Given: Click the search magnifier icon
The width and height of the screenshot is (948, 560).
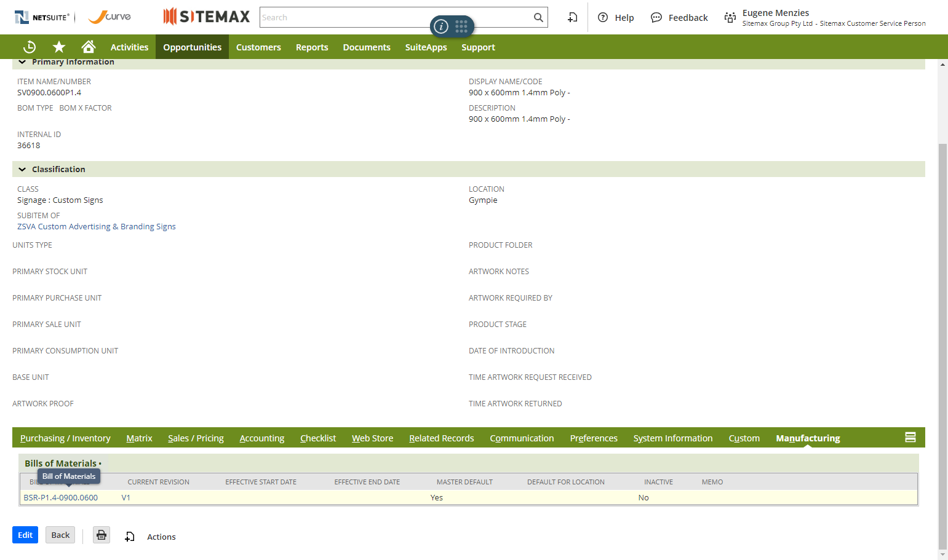Looking at the screenshot, I should click(538, 17).
